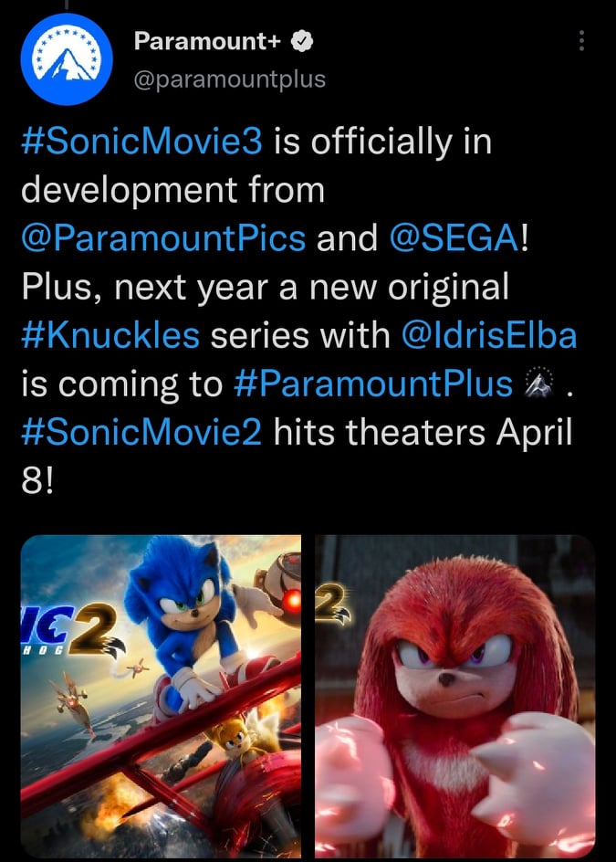Open the Sonic biplane poster image
This screenshot has height=862, width=616.
161,694
